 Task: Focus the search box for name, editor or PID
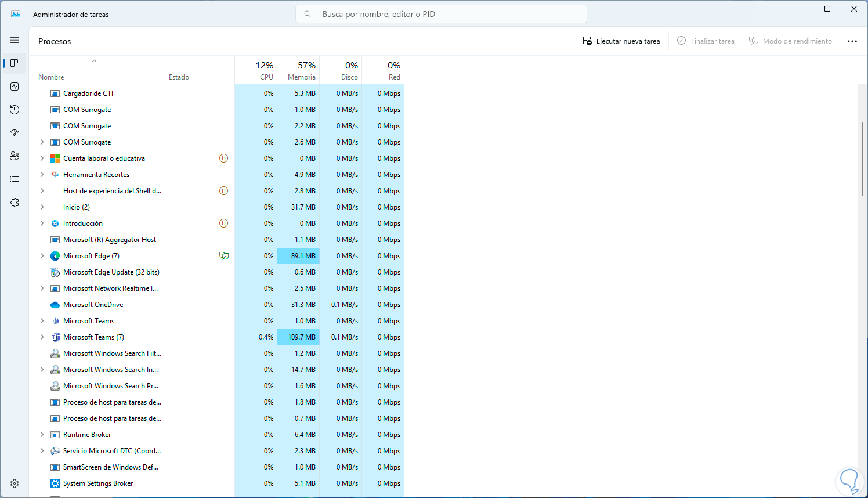coord(441,14)
